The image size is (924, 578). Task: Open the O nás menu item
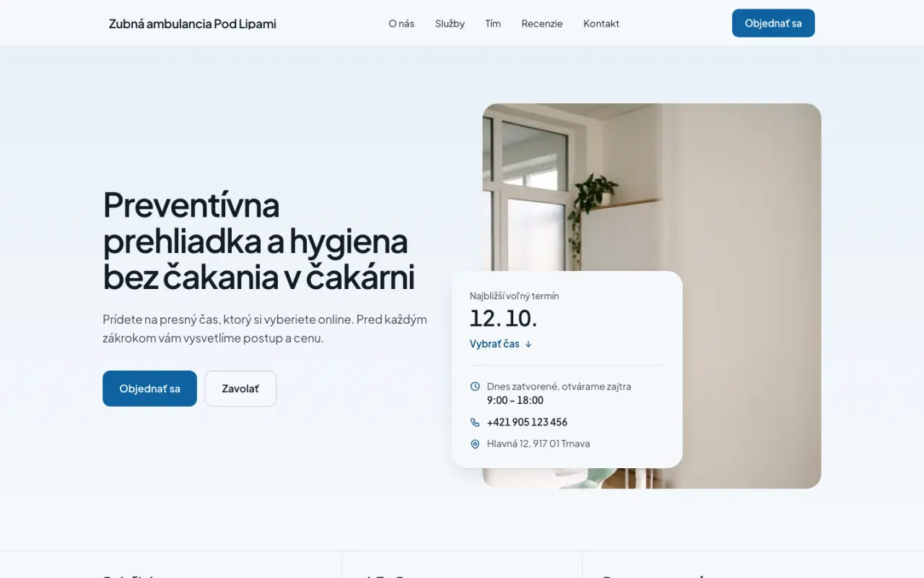[401, 23]
